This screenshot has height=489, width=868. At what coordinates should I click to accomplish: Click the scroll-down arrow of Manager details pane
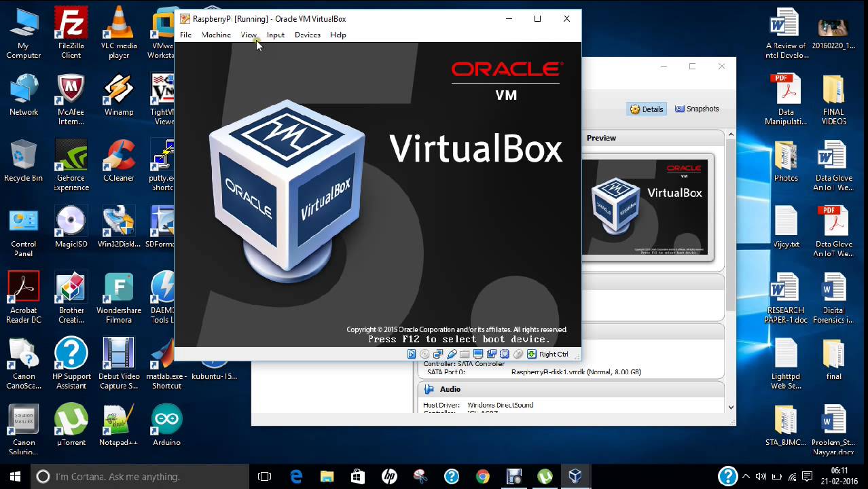(731, 407)
